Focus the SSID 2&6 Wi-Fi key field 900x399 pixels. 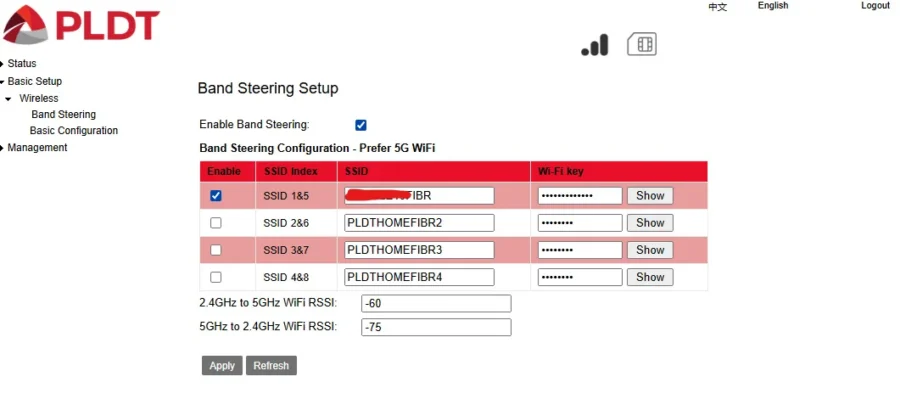point(580,223)
